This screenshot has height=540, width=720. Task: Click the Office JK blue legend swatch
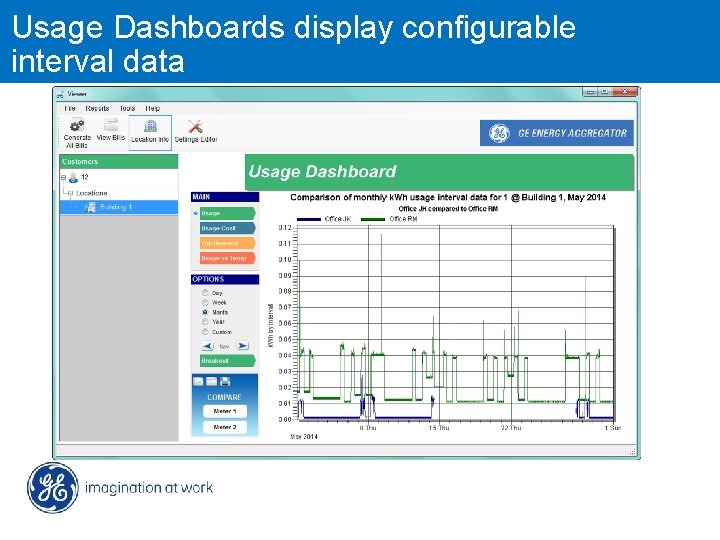(x=309, y=219)
